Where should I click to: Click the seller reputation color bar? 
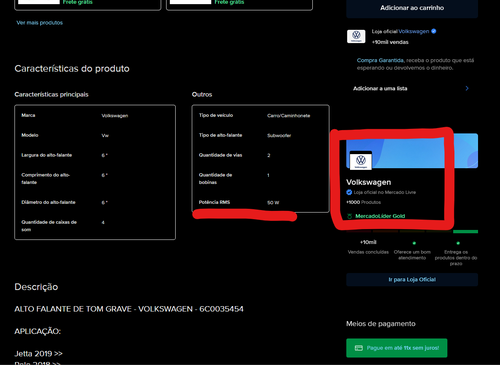412,231
